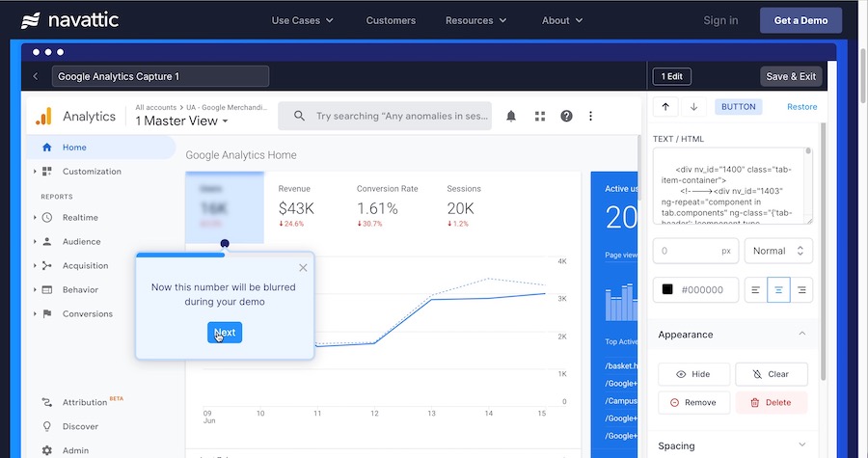Viewport: 868px width, 458px height.
Task: Open the Home item in Analytics sidebar
Action: [74, 148]
